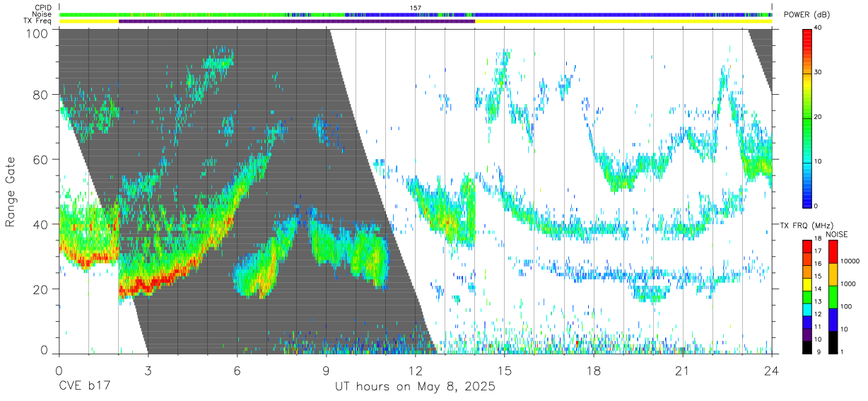Image resolution: width=868 pixels, height=401 pixels.
Task: Click the 80 tick on Range Gate axis
Action: pyautogui.click(x=41, y=95)
